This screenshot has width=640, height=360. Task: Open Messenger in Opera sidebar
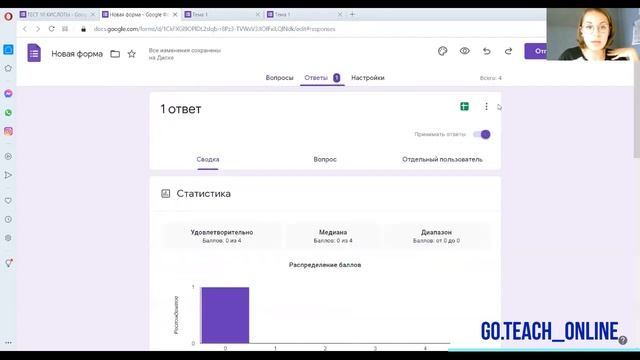tap(8, 93)
